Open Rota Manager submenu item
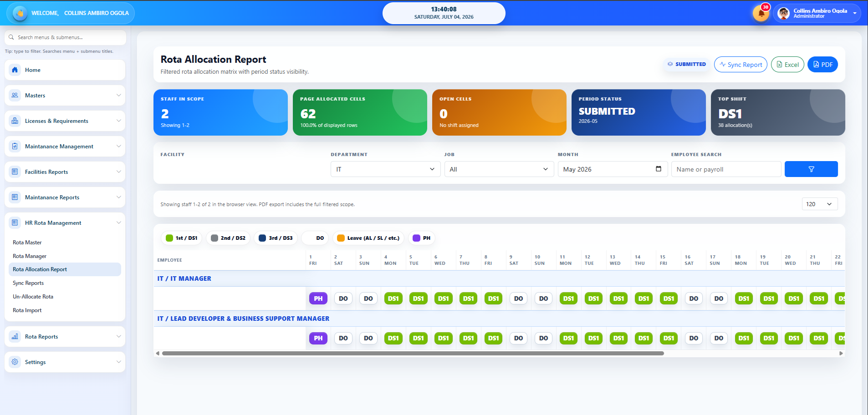Viewport: 868px width, 415px height. (x=30, y=256)
